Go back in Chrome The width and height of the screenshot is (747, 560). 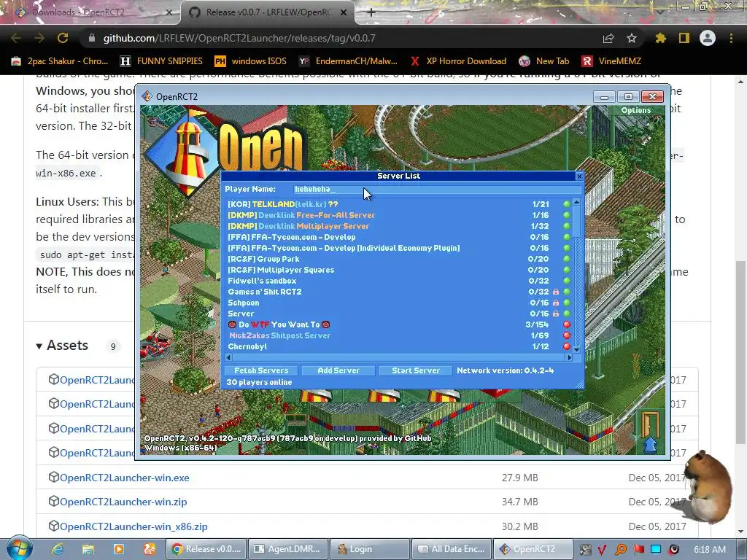tap(16, 38)
